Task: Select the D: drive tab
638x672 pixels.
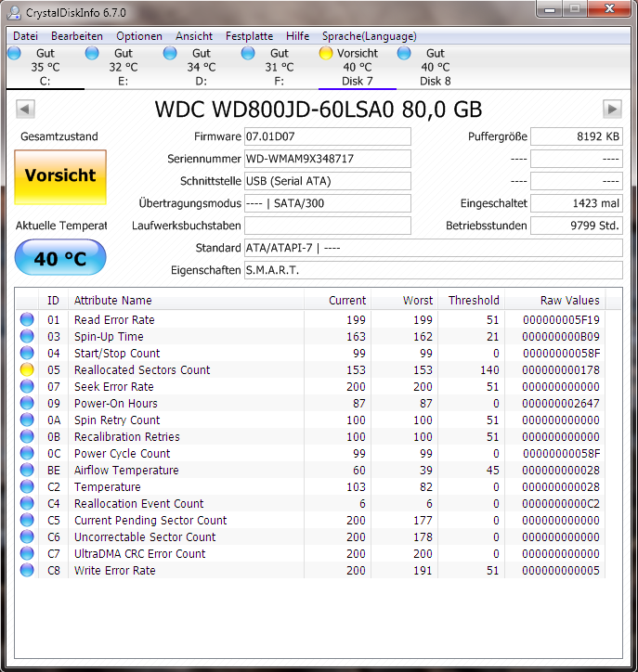Action: coord(202,67)
